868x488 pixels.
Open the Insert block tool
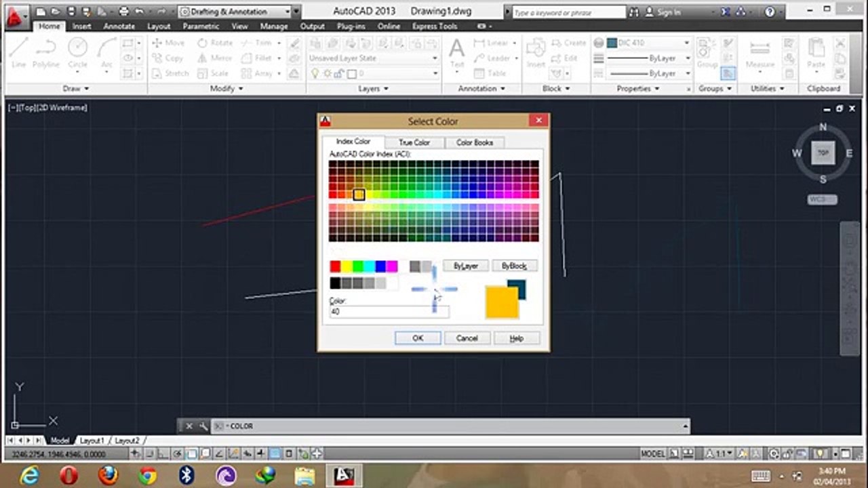click(536, 53)
